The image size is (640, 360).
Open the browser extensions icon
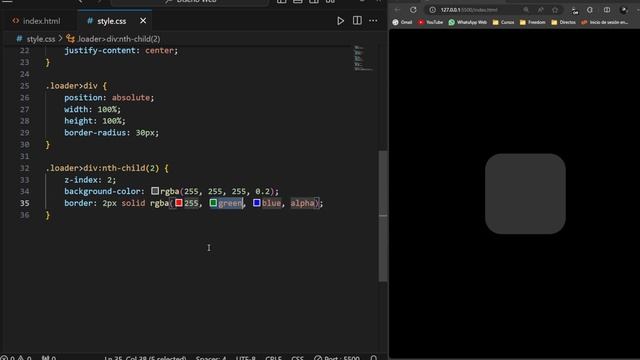click(575, 10)
